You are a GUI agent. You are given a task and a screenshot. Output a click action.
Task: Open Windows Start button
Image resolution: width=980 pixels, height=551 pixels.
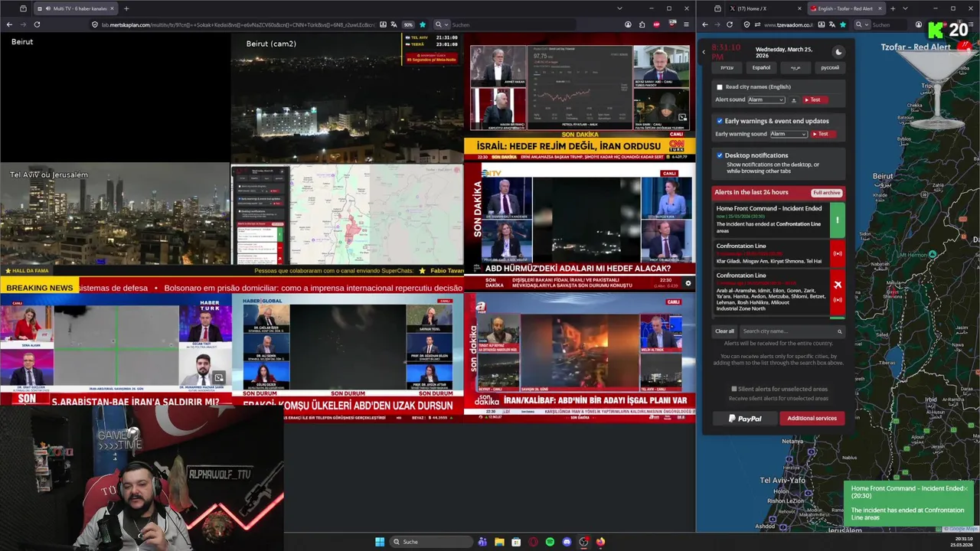(380, 542)
